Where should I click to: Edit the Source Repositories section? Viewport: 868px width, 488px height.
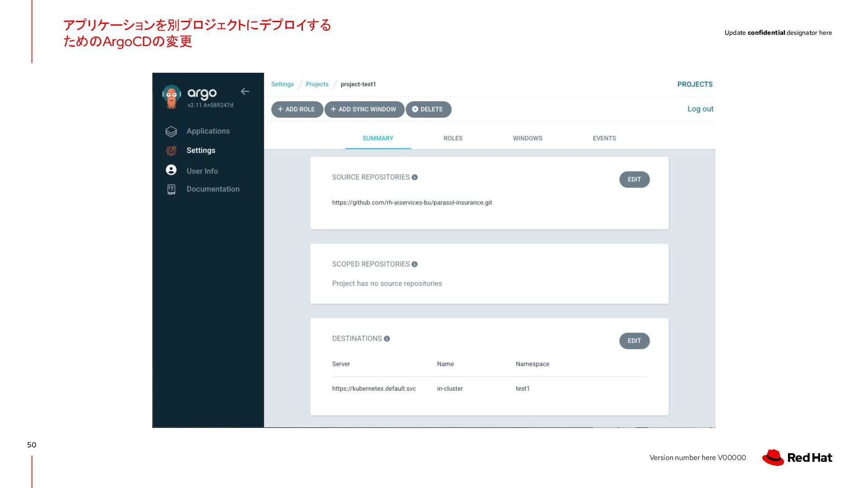(634, 179)
